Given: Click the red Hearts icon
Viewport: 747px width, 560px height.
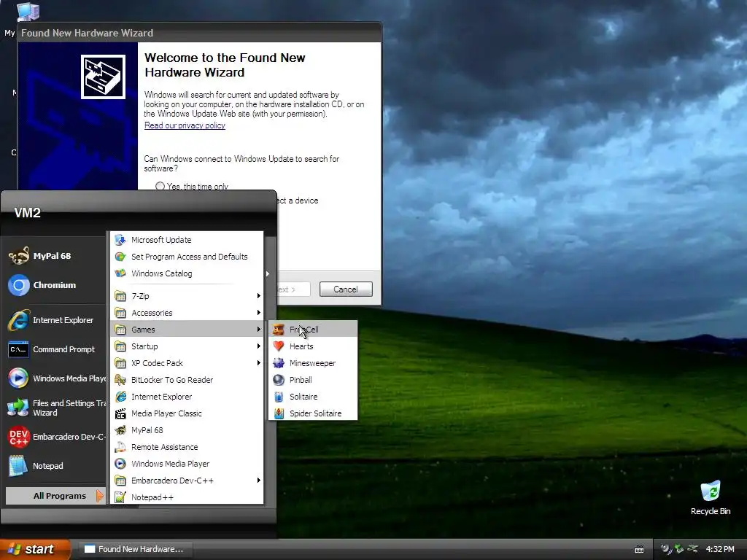Looking at the screenshot, I should click(279, 346).
